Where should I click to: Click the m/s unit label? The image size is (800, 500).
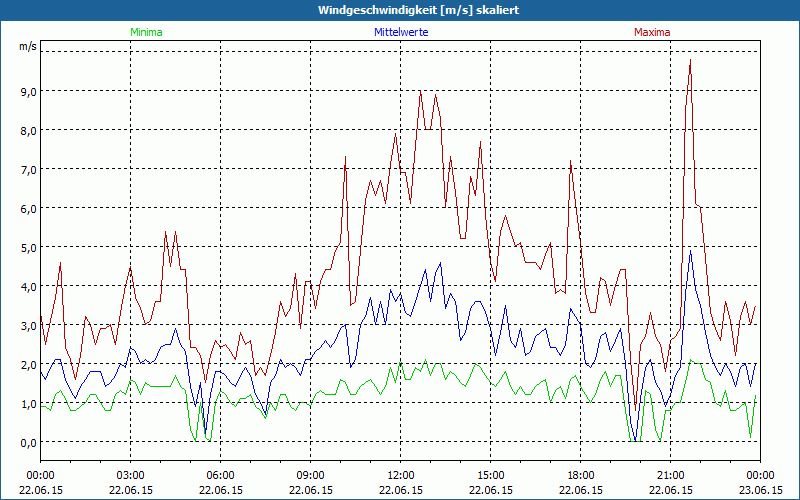click(28, 46)
